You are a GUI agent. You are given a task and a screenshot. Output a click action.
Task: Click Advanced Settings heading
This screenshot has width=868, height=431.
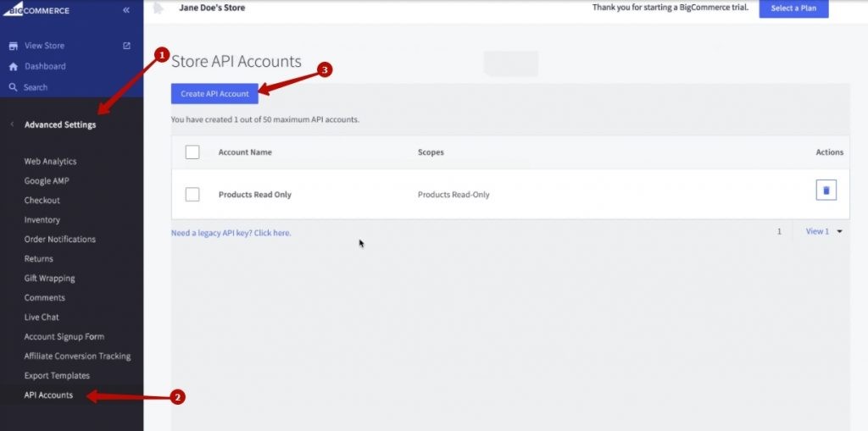point(60,124)
